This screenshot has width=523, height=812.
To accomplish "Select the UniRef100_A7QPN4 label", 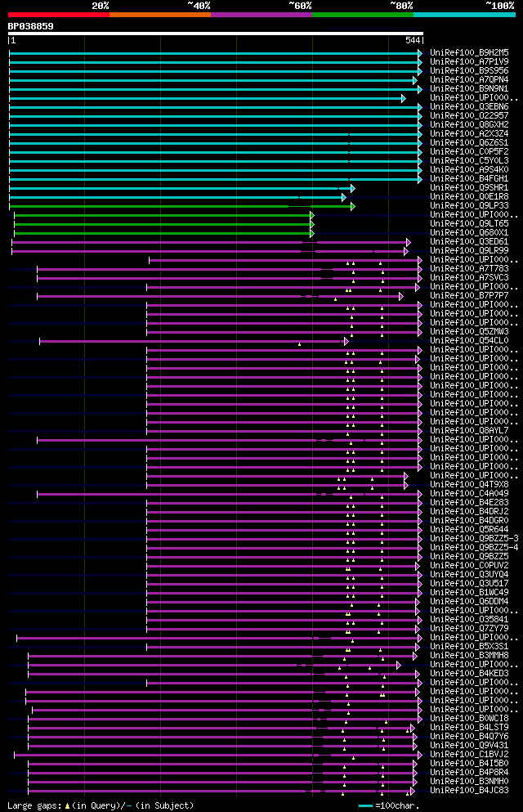I will (x=469, y=80).
